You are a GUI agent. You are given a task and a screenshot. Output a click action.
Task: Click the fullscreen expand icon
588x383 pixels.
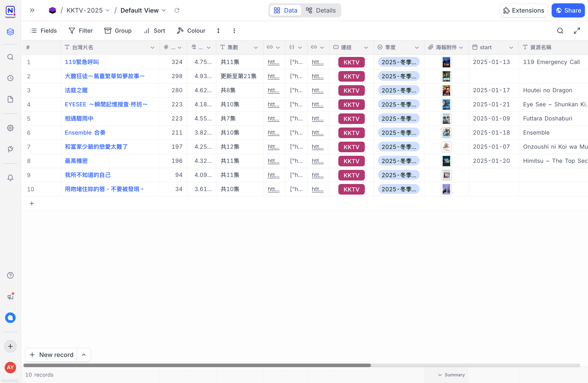(577, 31)
